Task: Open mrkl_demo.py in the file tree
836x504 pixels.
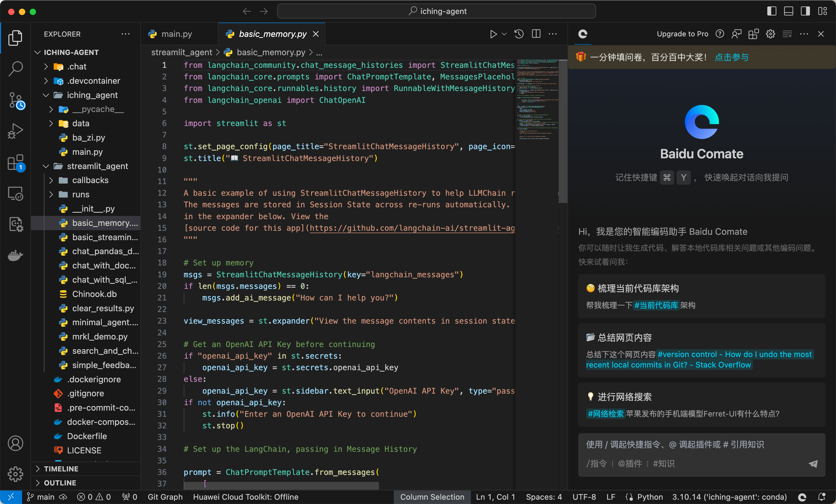Action: pyautogui.click(x=85, y=337)
